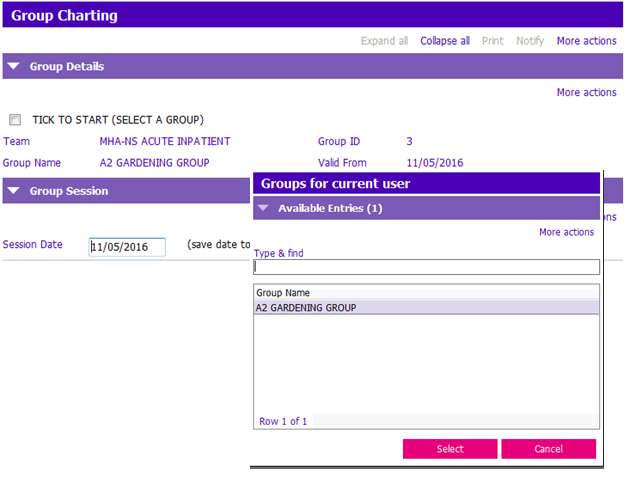Click the Select button
624x496 pixels.
450,449
